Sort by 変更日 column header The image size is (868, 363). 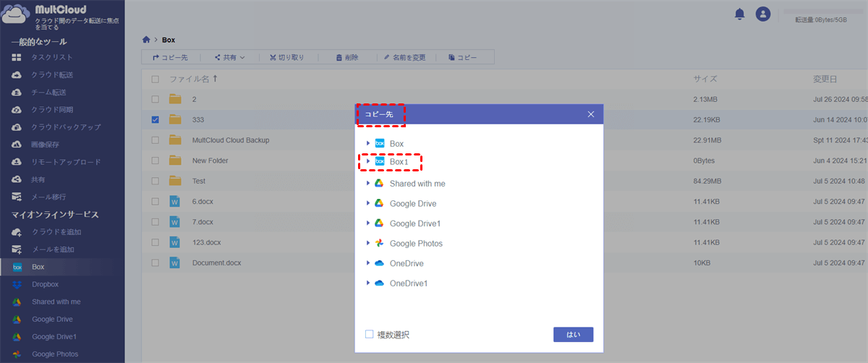[x=825, y=79]
